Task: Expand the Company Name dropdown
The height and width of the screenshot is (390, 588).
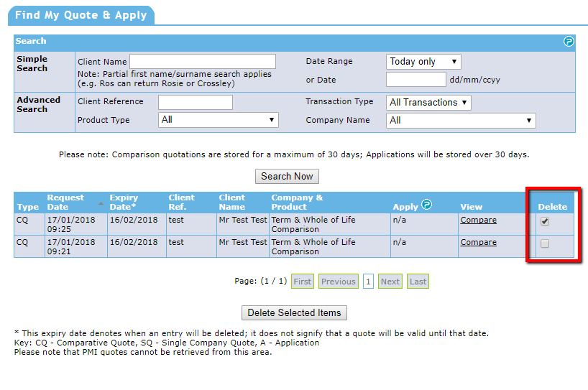Action: pyautogui.click(x=461, y=121)
